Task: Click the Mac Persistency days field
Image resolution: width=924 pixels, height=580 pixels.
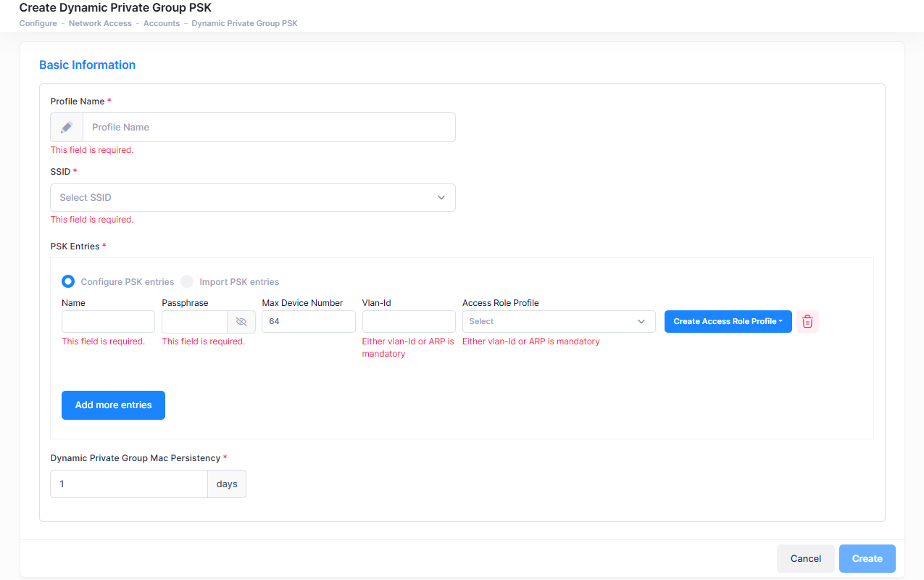Action: (128, 484)
